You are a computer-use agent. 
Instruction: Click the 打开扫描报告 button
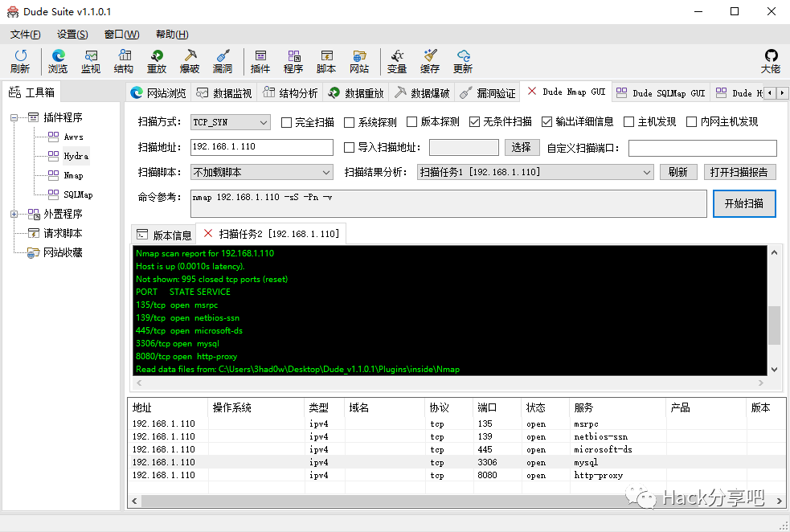739,172
